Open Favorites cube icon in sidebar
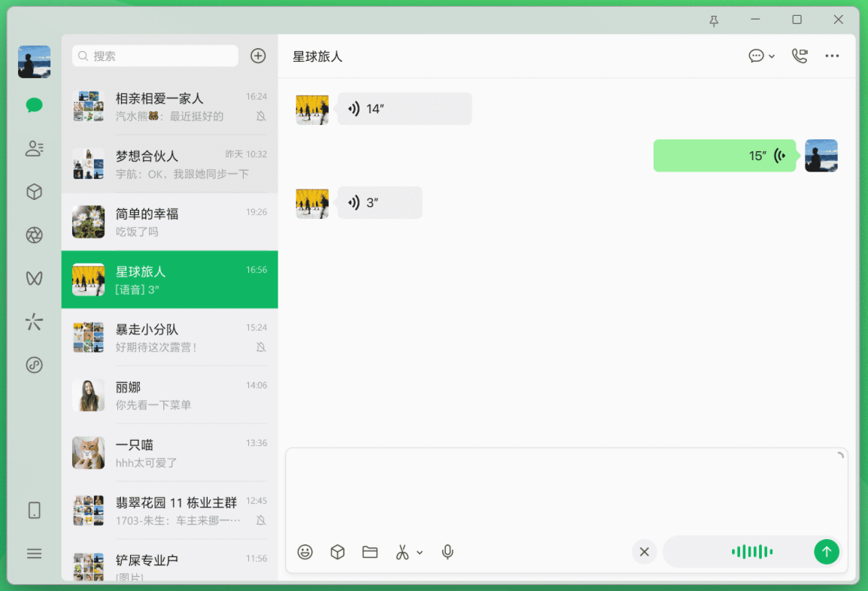The height and width of the screenshot is (591, 868). [x=35, y=192]
